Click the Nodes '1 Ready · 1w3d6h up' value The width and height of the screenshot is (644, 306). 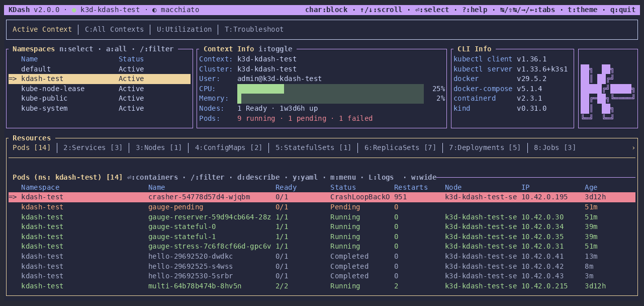coord(278,108)
